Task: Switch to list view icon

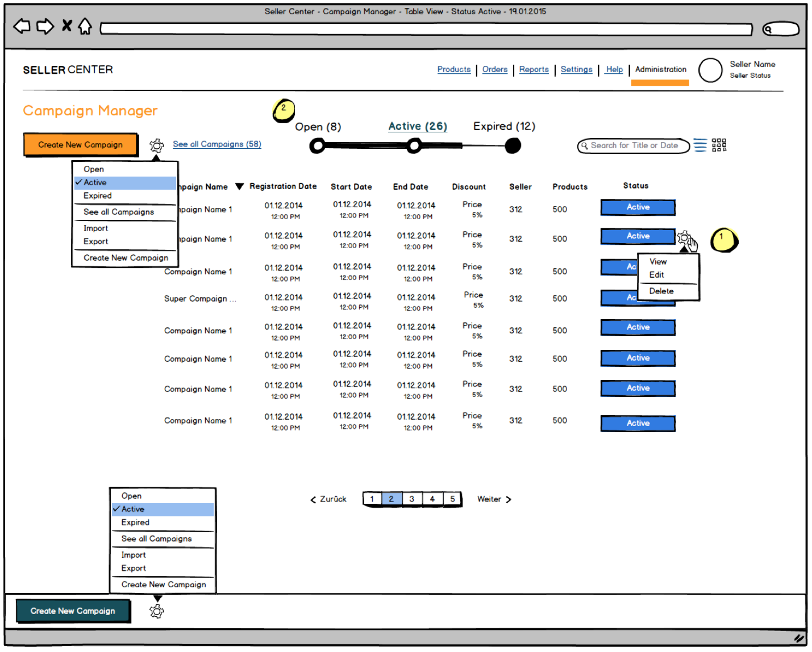Action: click(x=700, y=145)
